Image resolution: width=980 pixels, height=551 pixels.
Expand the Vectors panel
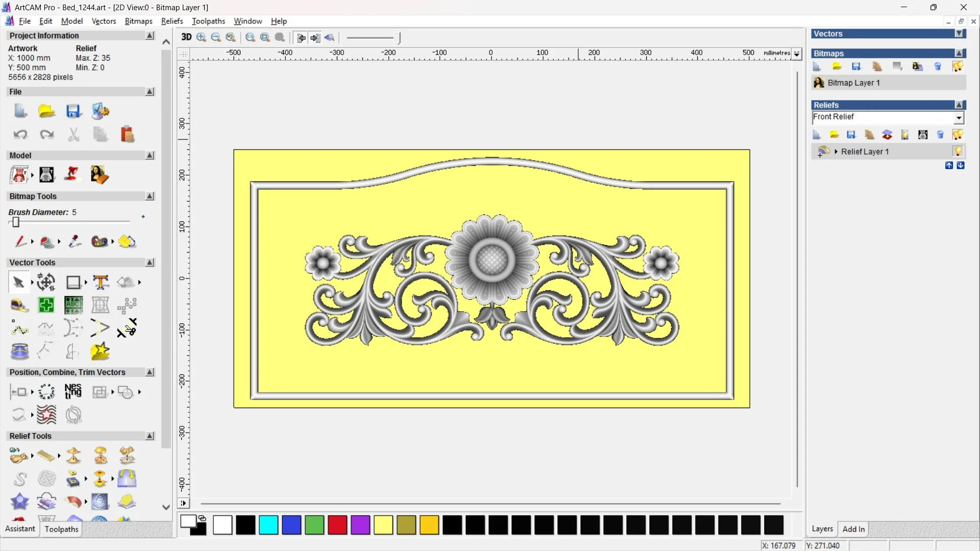(x=960, y=34)
